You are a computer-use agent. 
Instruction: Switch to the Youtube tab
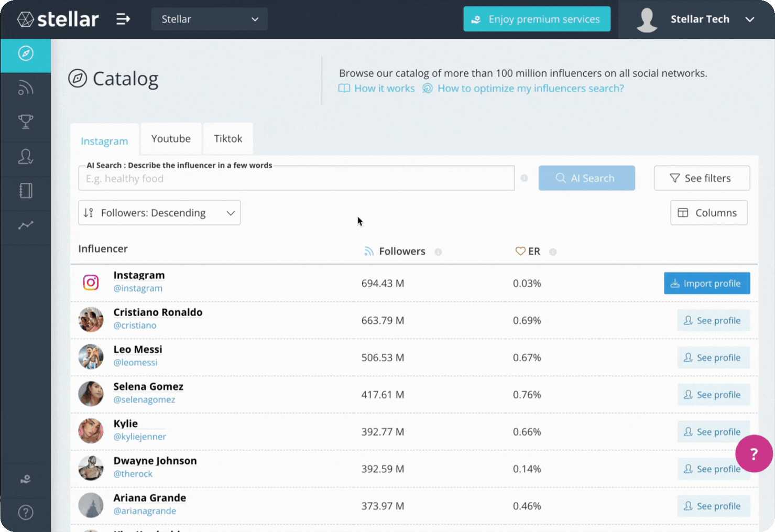click(x=171, y=139)
